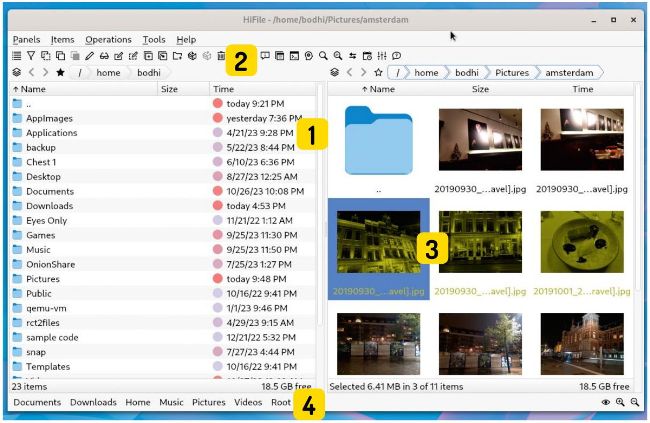
Task: Click the filter funnel icon in toolbar
Action: pyautogui.click(x=31, y=56)
